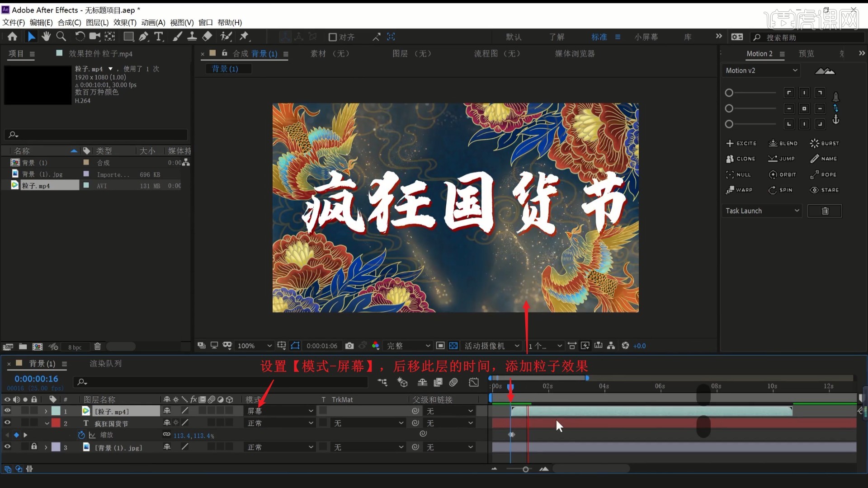Select the Home icon in toolbar
868x488 pixels.
pyautogui.click(x=12, y=37)
